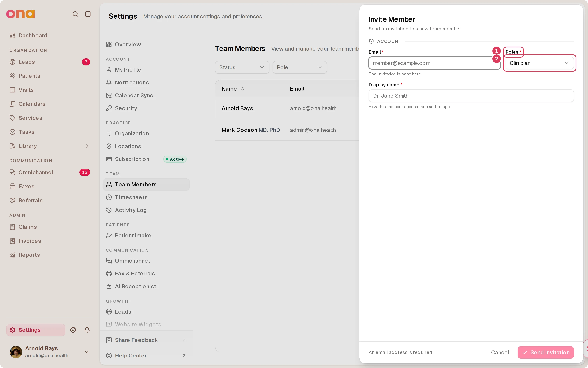Open Reports page
The height and width of the screenshot is (368, 588).
tap(50, 255)
